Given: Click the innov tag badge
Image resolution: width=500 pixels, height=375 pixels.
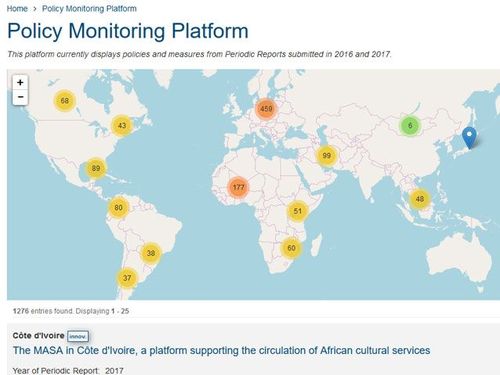Looking at the screenshot, I should [78, 336].
